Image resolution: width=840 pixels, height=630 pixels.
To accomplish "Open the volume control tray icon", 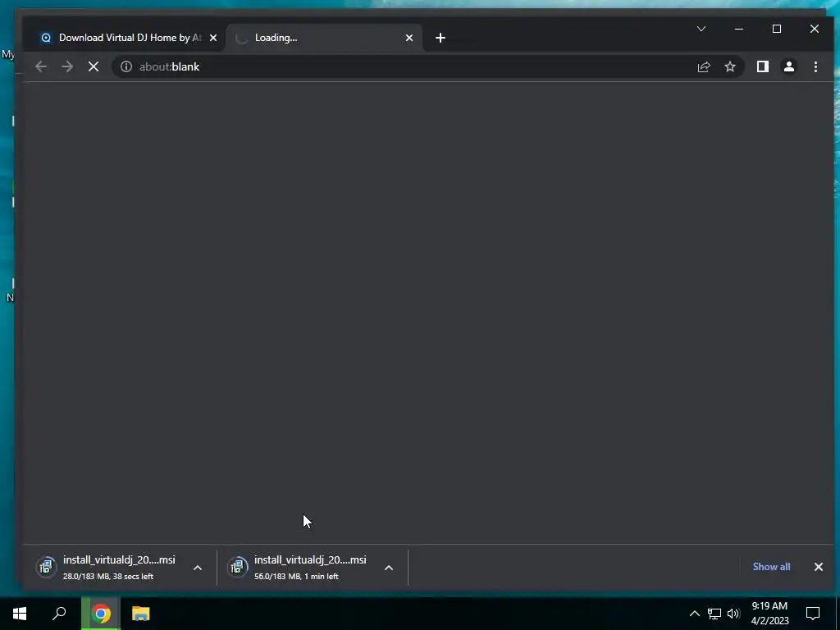I will click(x=733, y=614).
